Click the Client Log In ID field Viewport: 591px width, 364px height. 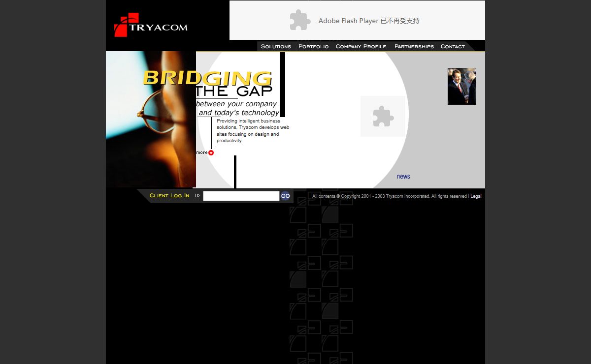pos(241,196)
